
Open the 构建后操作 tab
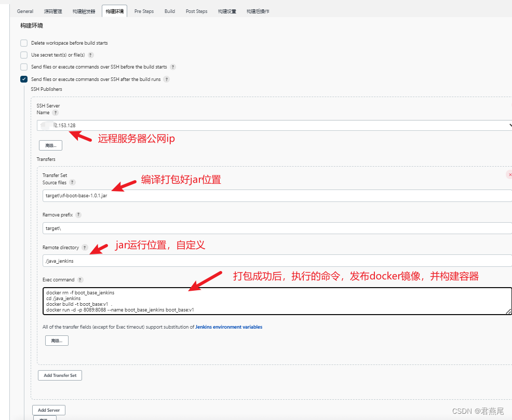coord(258,11)
